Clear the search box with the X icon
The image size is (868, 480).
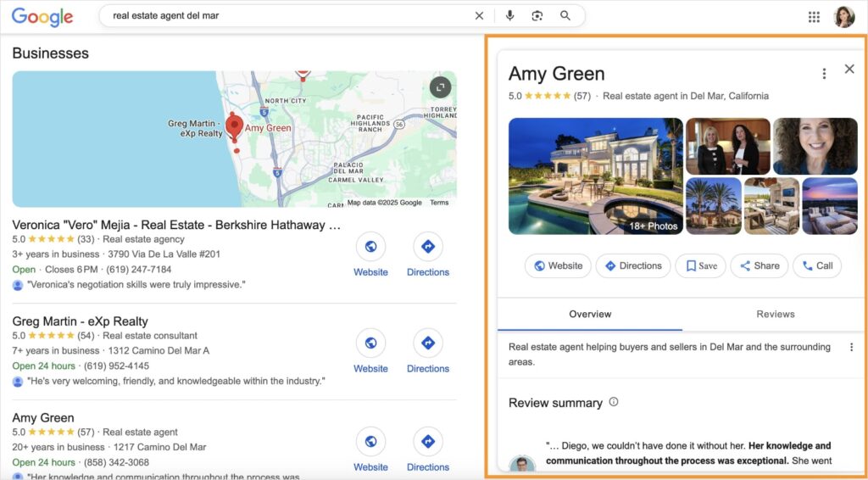pos(479,16)
